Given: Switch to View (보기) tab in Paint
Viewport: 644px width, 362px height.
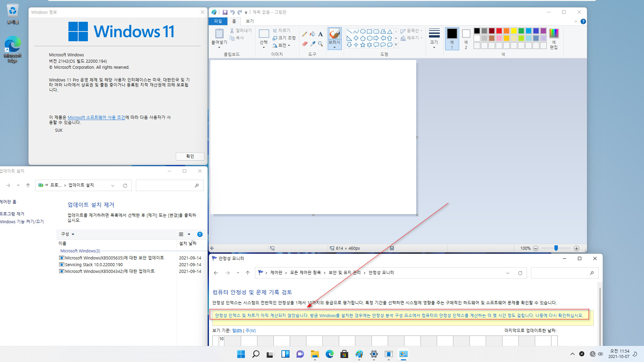Looking at the screenshot, I should 250,21.
